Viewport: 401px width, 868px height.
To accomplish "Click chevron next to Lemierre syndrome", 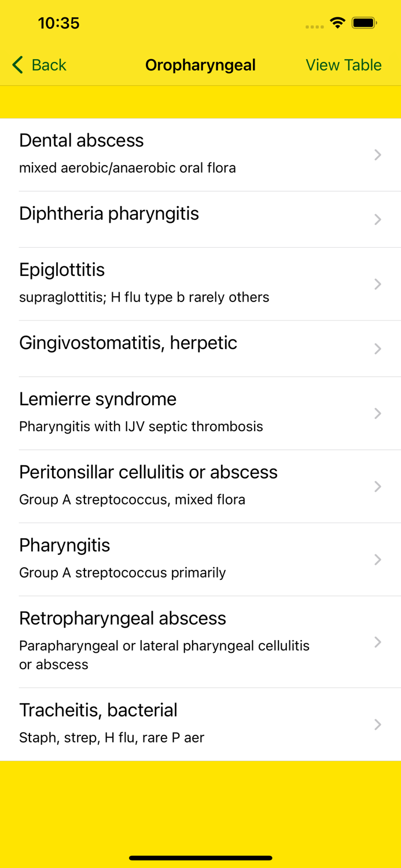I will pos(377,413).
